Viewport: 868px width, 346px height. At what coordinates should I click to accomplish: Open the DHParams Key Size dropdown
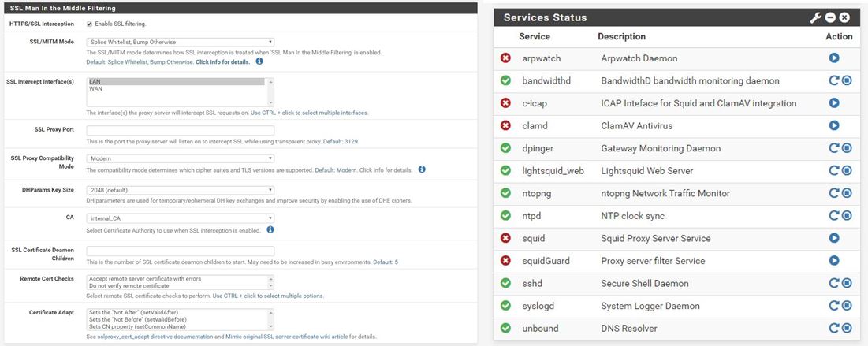click(180, 190)
